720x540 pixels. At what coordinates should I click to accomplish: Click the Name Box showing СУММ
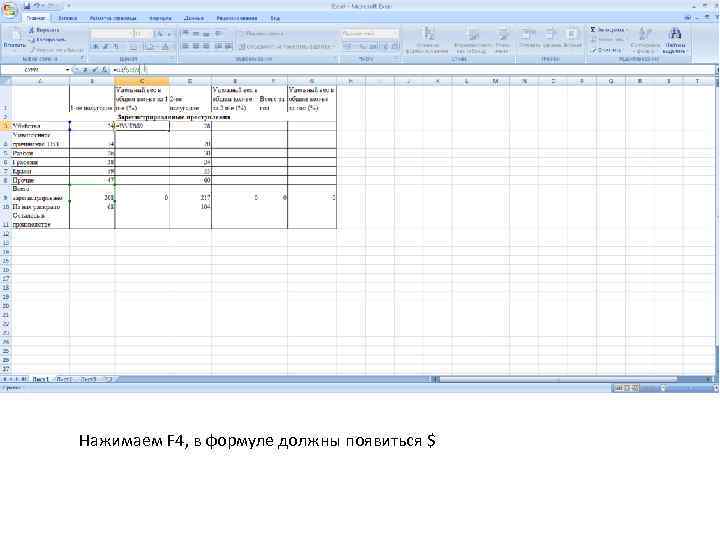(x=32, y=70)
